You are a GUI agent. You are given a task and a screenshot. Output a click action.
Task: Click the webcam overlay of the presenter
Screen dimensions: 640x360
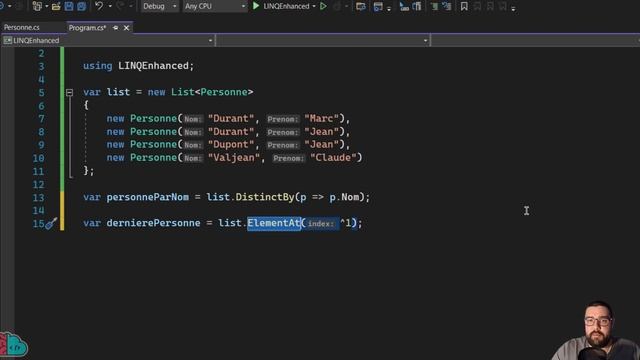tap(596, 331)
